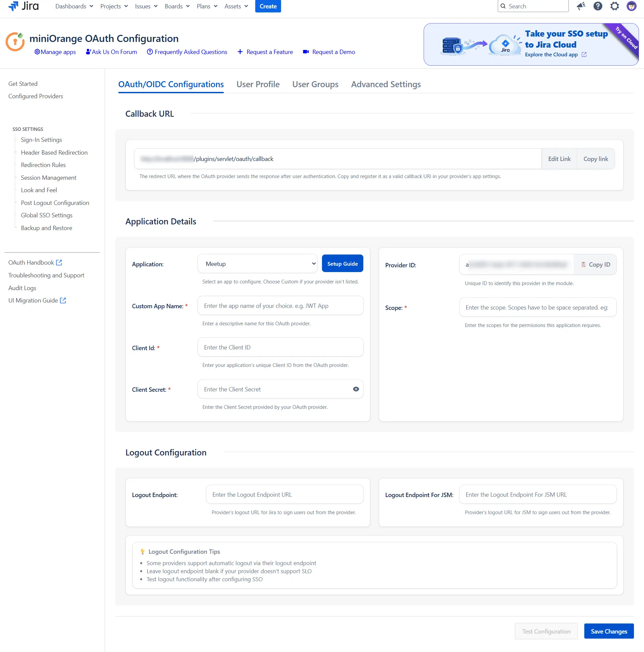
Task: Focus the Logout Endpoint URL field
Action: click(284, 495)
